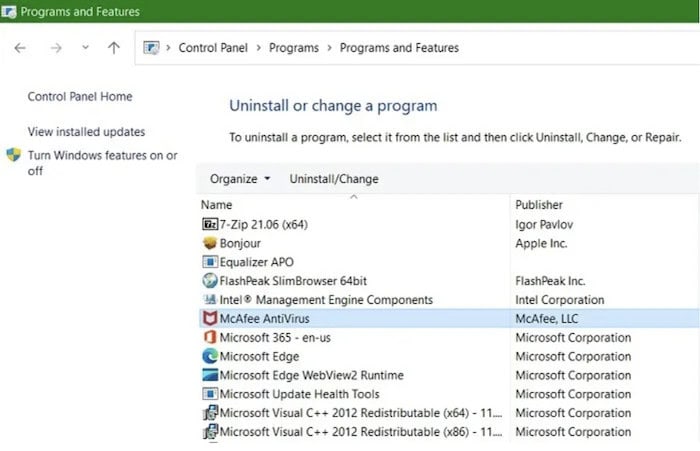The image size is (700, 451).
Task: Go forward with the forward arrow
Action: 56,48
